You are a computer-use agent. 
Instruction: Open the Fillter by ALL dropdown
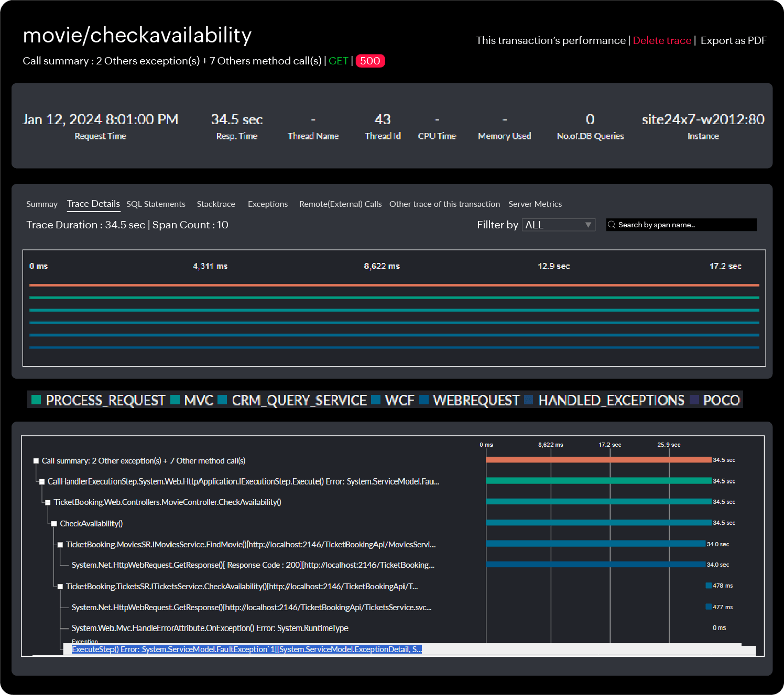click(x=559, y=225)
